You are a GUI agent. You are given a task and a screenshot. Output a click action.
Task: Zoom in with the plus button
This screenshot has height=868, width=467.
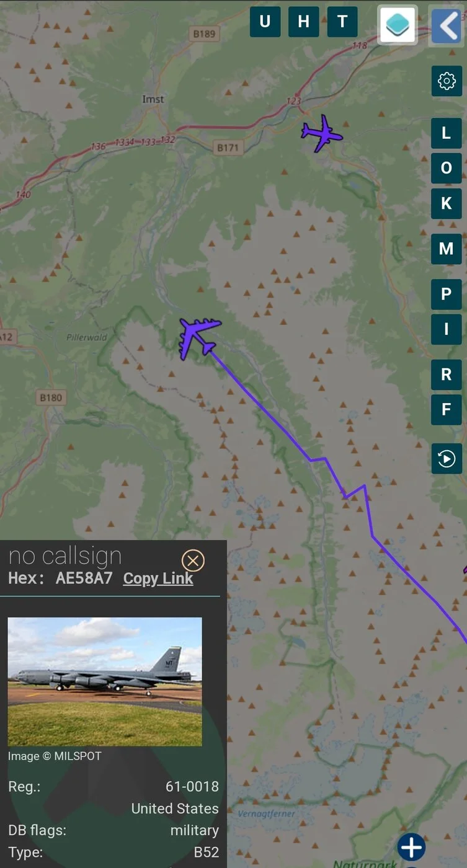412,848
